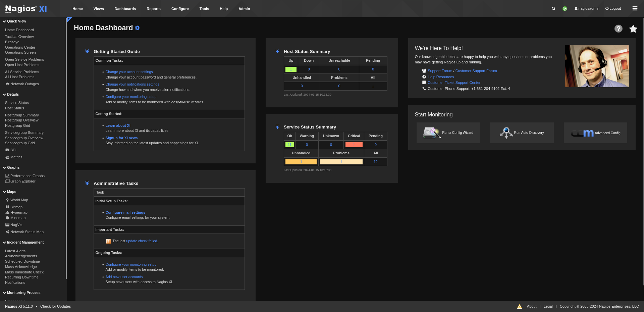This screenshot has width=644, height=312.
Task: Collapse the Details sidebar section
Action: coord(11,95)
